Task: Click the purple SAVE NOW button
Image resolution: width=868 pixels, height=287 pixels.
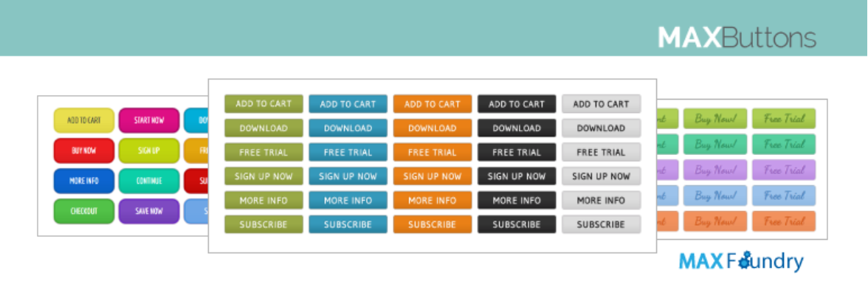Action: [149, 211]
